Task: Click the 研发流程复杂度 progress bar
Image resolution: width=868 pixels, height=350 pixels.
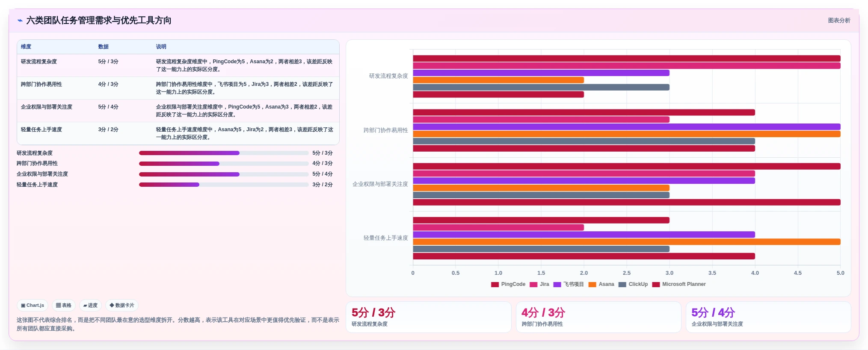Action: click(224, 153)
